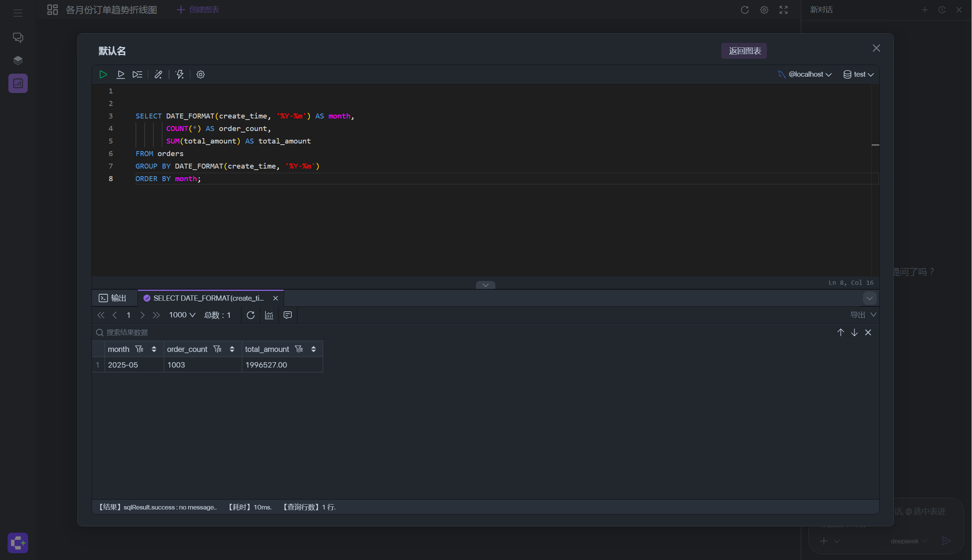This screenshot has height=560, width=972.
Task: Refresh the result set
Action: point(251,315)
